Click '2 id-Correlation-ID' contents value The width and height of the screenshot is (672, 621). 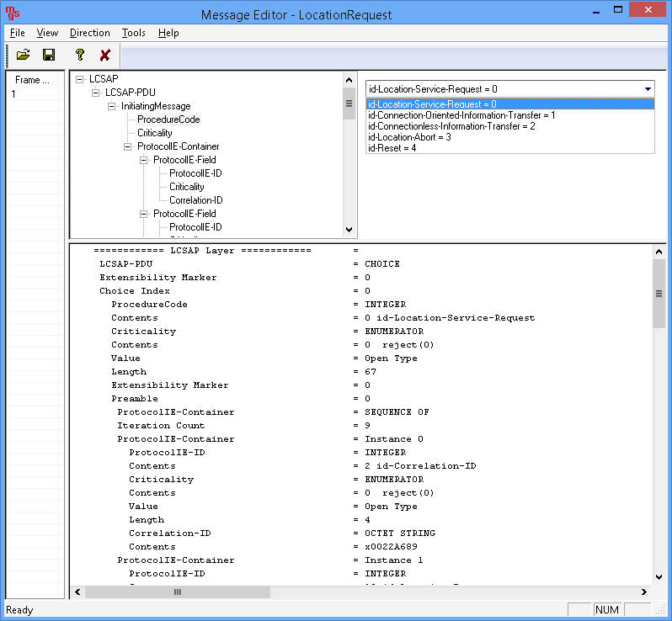click(x=420, y=466)
